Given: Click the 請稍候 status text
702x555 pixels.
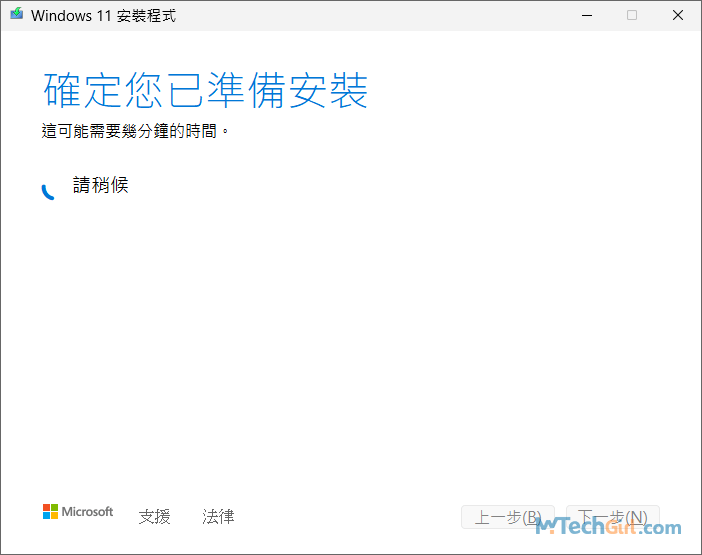Looking at the screenshot, I should [101, 185].
